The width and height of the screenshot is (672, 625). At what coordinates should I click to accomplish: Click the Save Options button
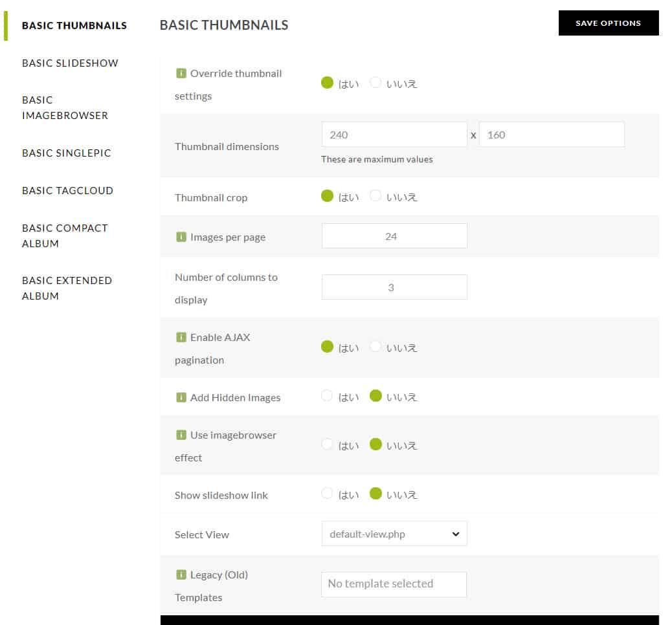coord(608,23)
